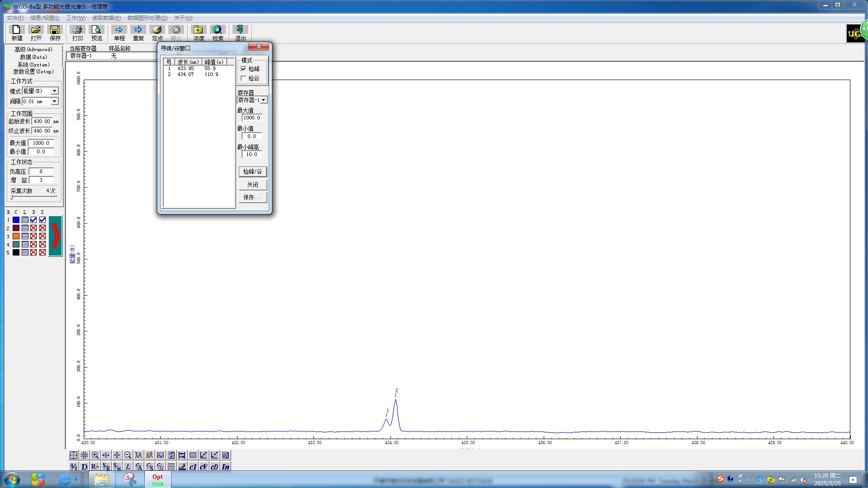The image size is (868, 488).
Task: Click the 保存... save button in peak window
Action: 252,197
